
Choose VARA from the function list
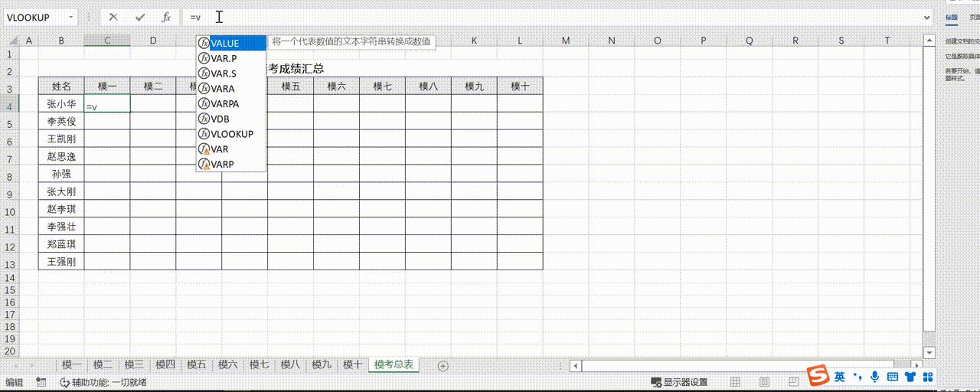(231, 89)
